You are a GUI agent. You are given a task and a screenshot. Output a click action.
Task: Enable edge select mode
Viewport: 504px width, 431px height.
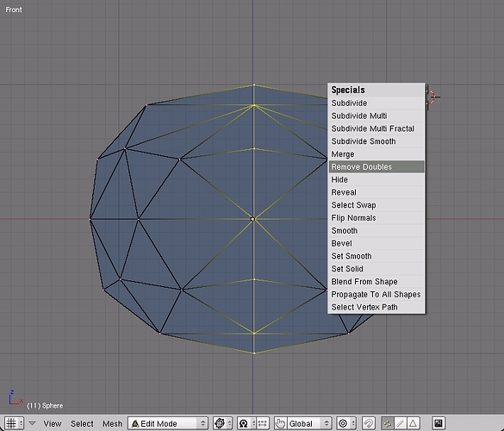(x=401, y=423)
